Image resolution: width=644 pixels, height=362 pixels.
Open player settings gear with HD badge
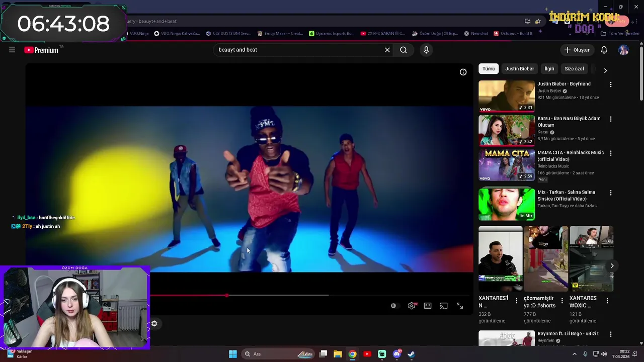point(412,306)
